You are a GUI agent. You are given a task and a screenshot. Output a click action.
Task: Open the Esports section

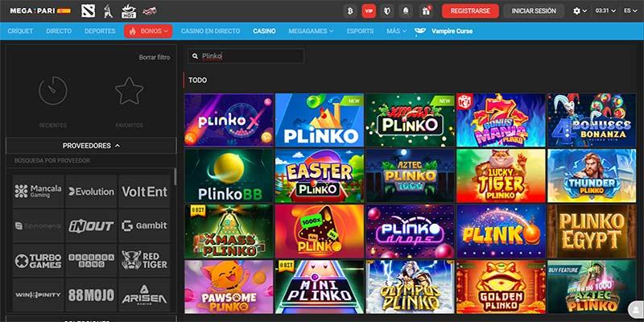click(360, 31)
